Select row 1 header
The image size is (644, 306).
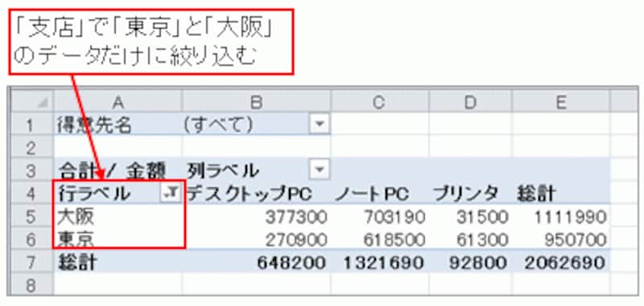coord(31,124)
